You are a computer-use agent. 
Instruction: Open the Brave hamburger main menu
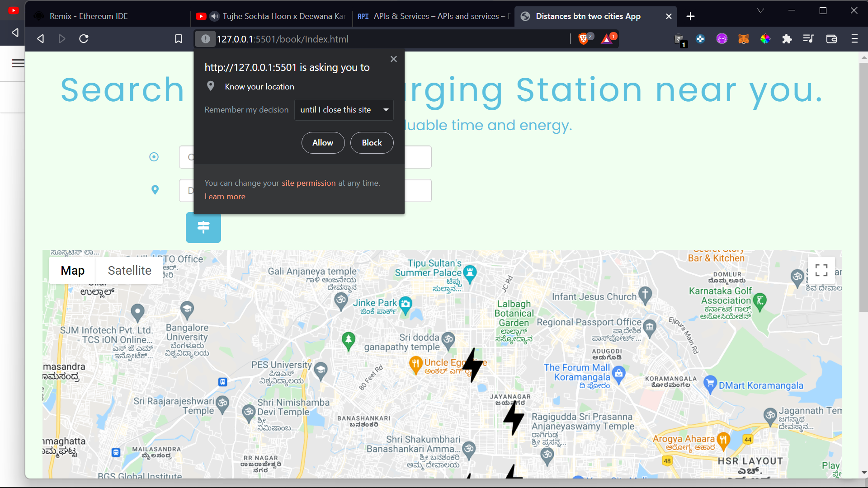(x=854, y=39)
